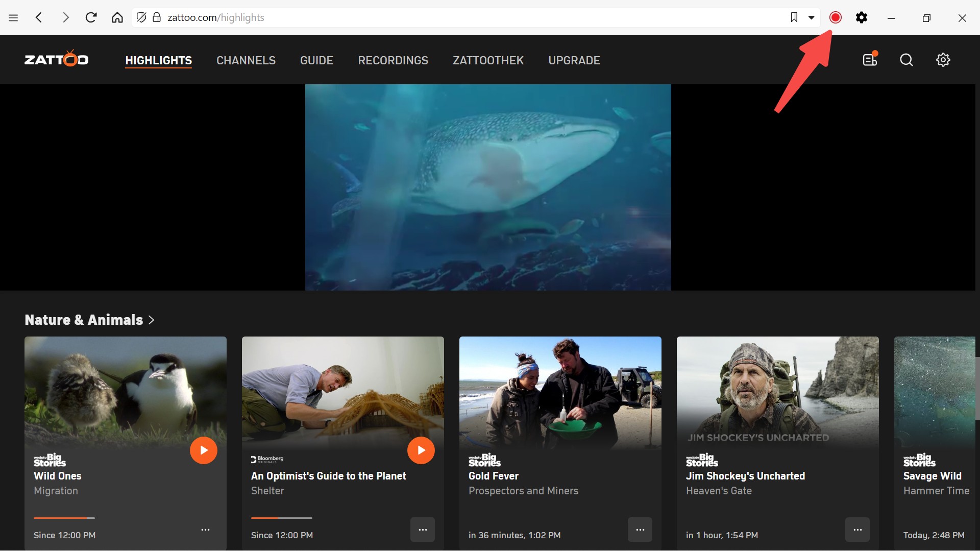
Task: Start recording with the red record button
Action: tap(836, 17)
